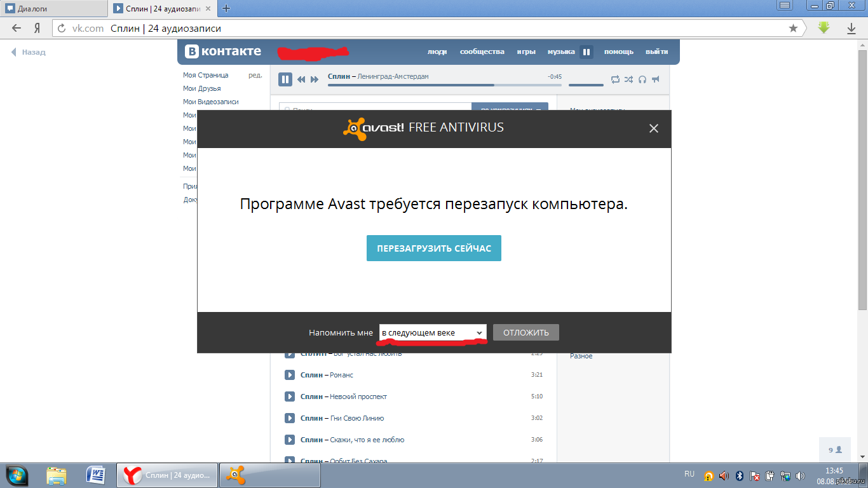Click Разное in the right column

pyautogui.click(x=581, y=356)
